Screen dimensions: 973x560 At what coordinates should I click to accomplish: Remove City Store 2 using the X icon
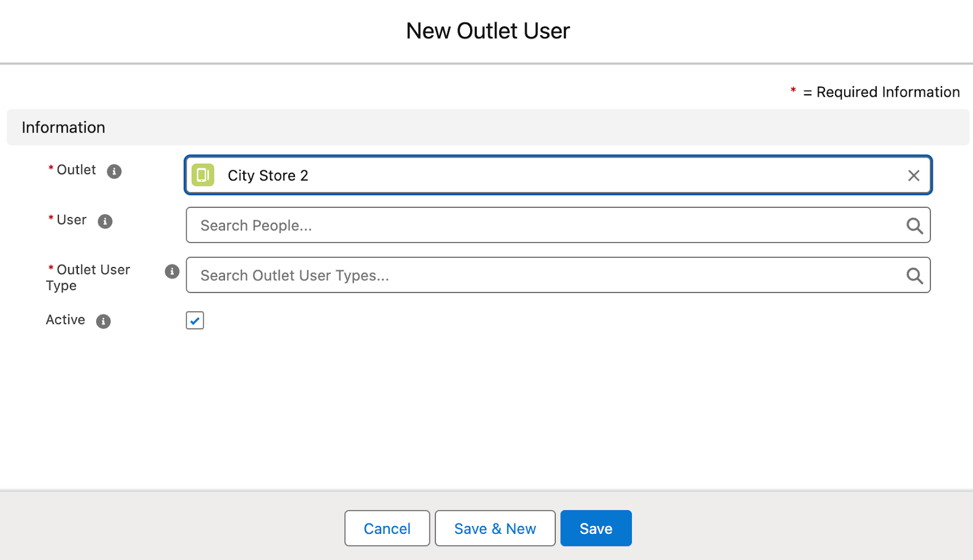click(913, 176)
